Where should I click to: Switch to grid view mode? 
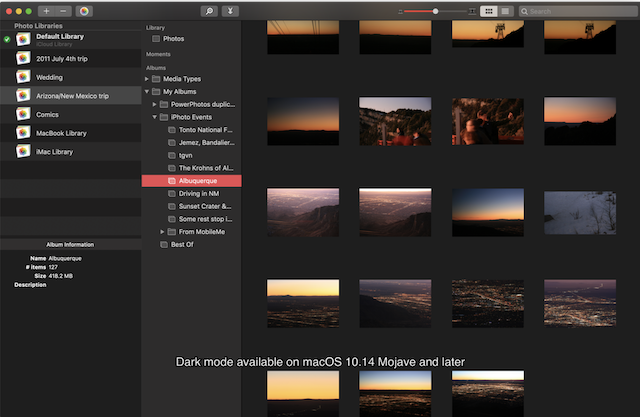[x=489, y=11]
